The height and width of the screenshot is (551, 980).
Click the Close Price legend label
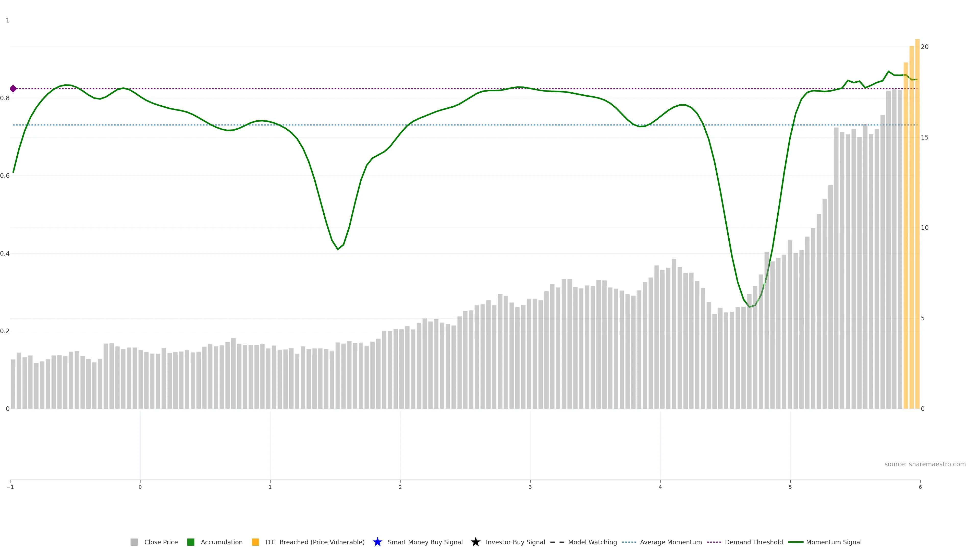coord(161,542)
